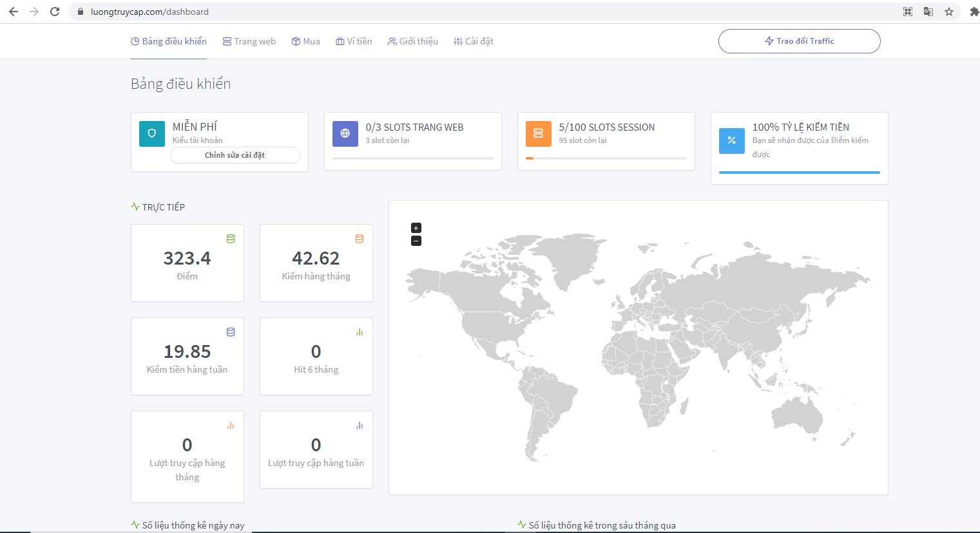Click the teal shield icon beside MIỄN PHÍ
980x533 pixels.
tap(152, 134)
